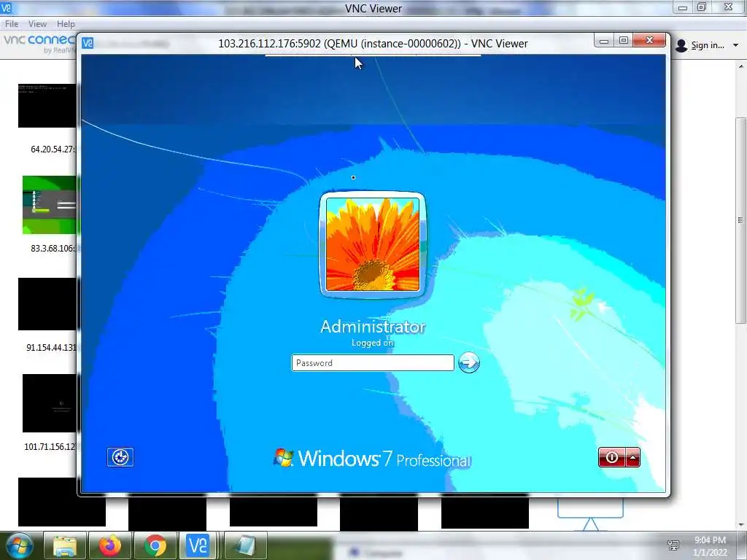Open the Help menu
747x560 pixels.
[66, 24]
